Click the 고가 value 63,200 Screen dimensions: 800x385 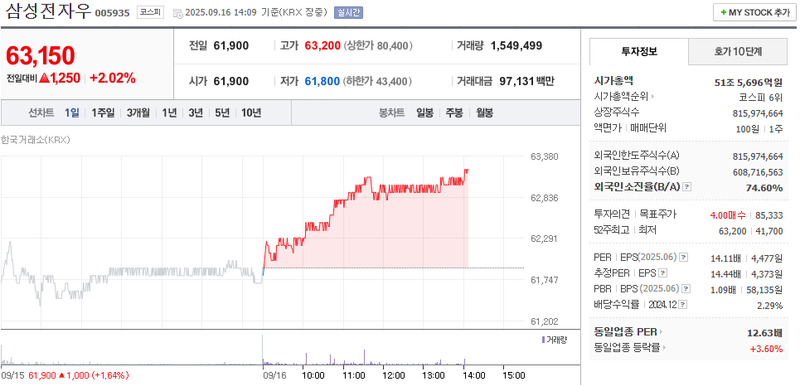click(x=322, y=46)
